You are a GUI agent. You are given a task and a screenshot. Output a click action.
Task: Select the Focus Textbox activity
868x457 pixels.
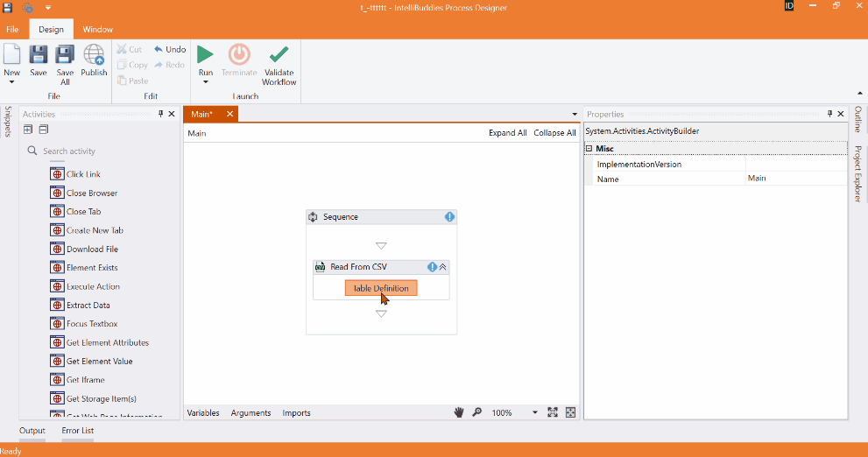point(83,324)
